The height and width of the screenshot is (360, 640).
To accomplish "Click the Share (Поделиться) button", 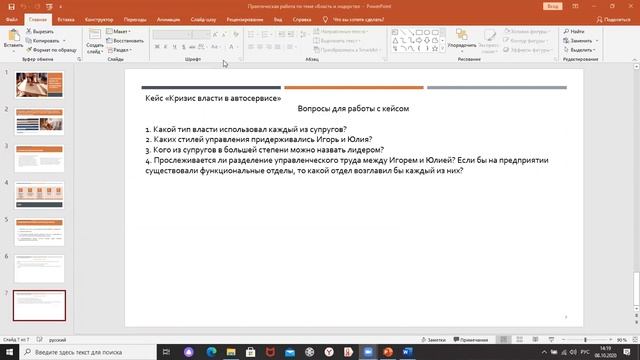I will [x=613, y=20].
